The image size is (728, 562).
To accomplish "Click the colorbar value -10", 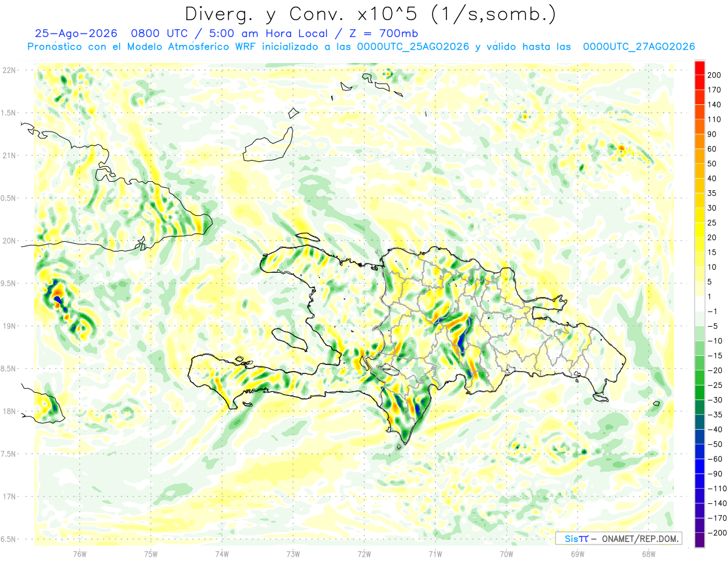I will tap(714, 341).
